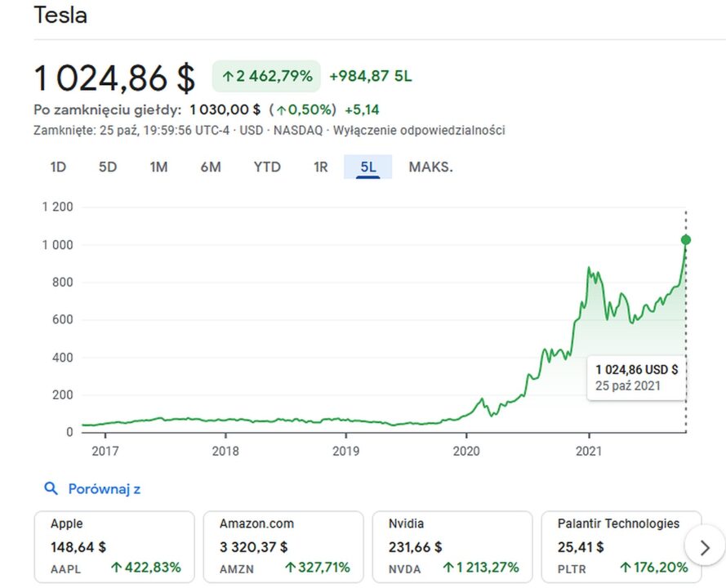Click the 2 462,79% change badge

(266, 76)
